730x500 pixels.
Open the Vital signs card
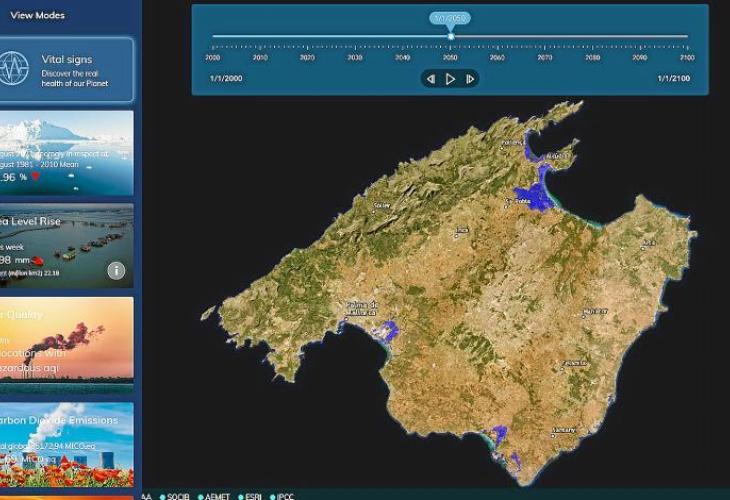[x=66, y=69]
